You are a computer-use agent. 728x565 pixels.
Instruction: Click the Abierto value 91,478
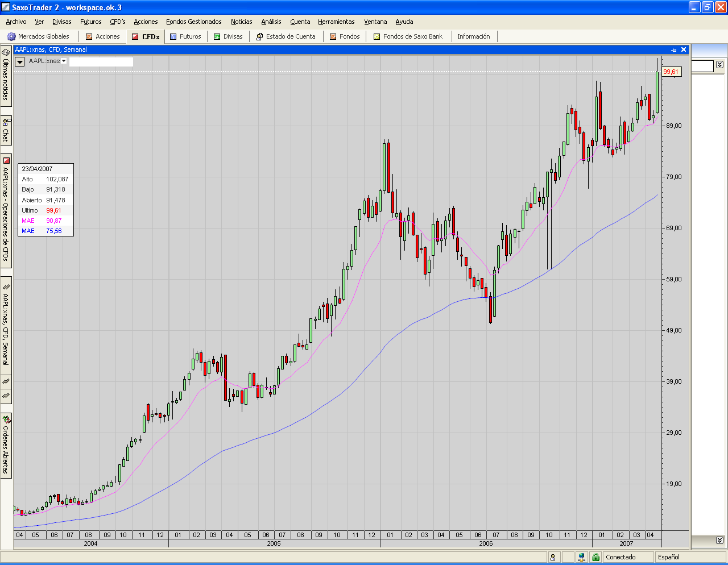click(x=56, y=200)
